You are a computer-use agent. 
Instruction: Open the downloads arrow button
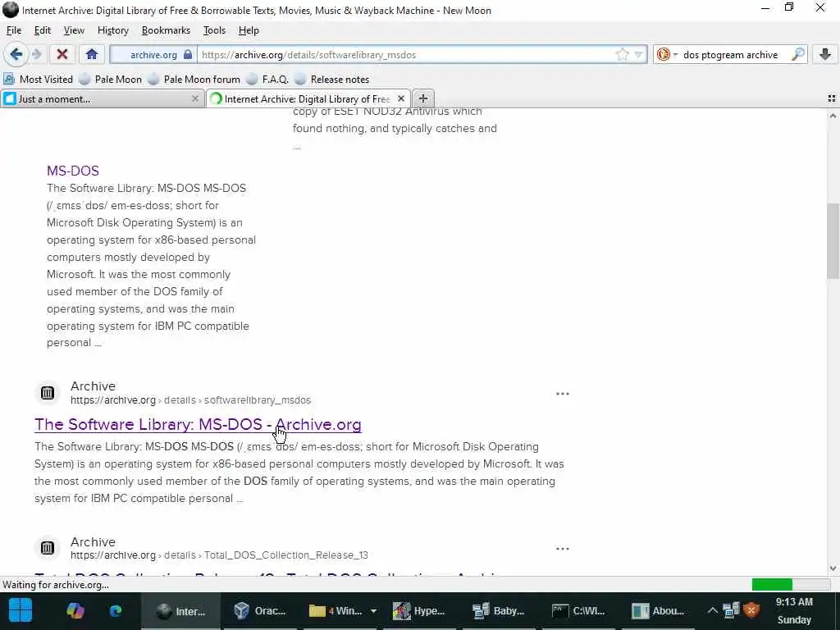[825, 54]
